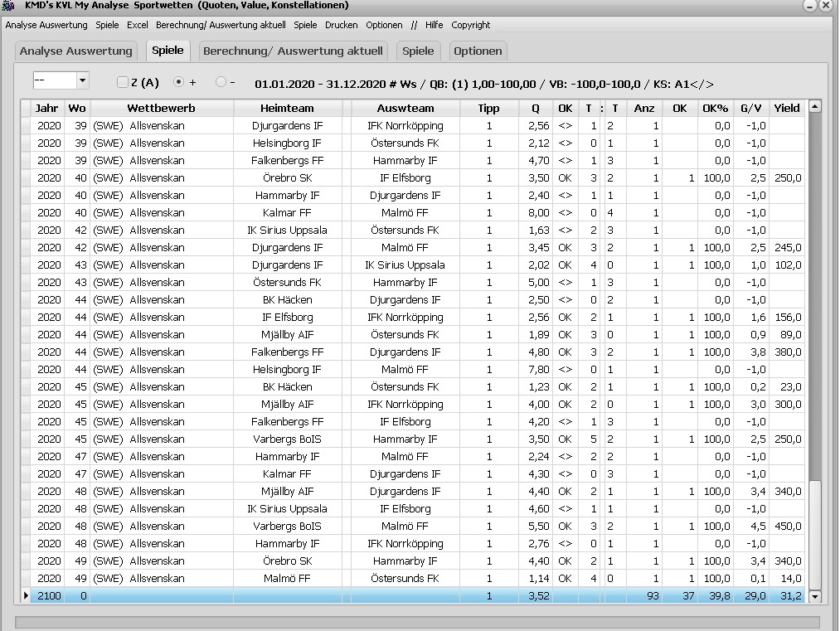This screenshot has width=840, height=631.
Task: Click the quote 8,00 cell
Action: pyautogui.click(x=536, y=212)
